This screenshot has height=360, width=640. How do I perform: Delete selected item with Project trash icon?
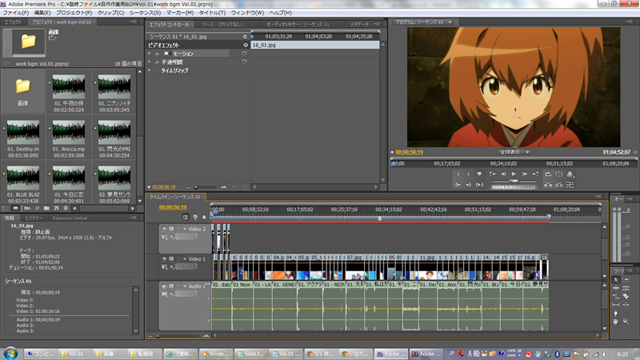(65, 208)
